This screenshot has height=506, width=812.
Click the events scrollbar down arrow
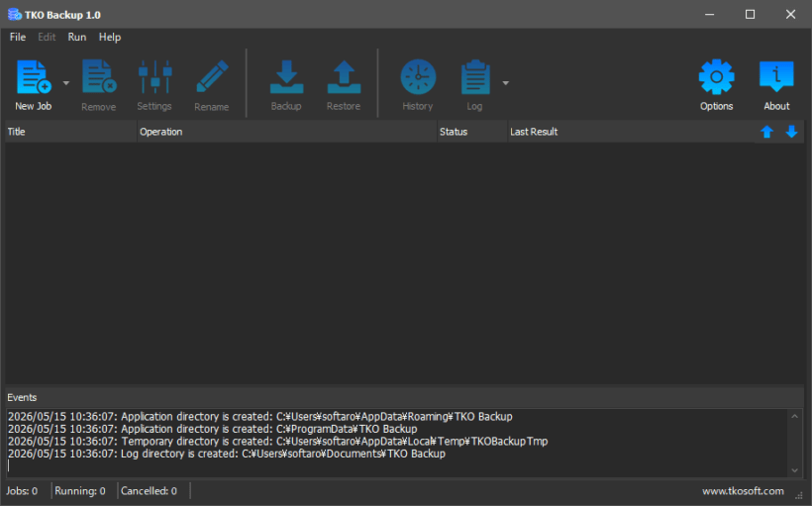click(x=794, y=470)
